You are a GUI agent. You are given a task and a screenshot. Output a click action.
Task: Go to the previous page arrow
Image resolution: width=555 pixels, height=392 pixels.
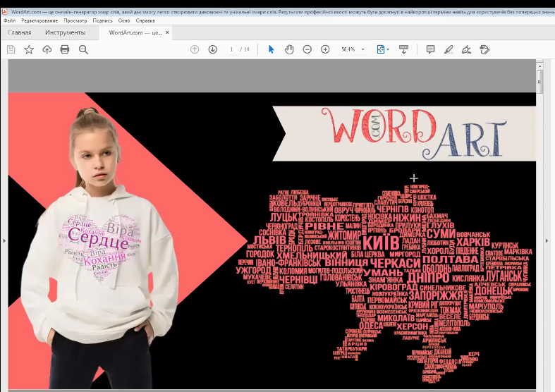pos(195,49)
